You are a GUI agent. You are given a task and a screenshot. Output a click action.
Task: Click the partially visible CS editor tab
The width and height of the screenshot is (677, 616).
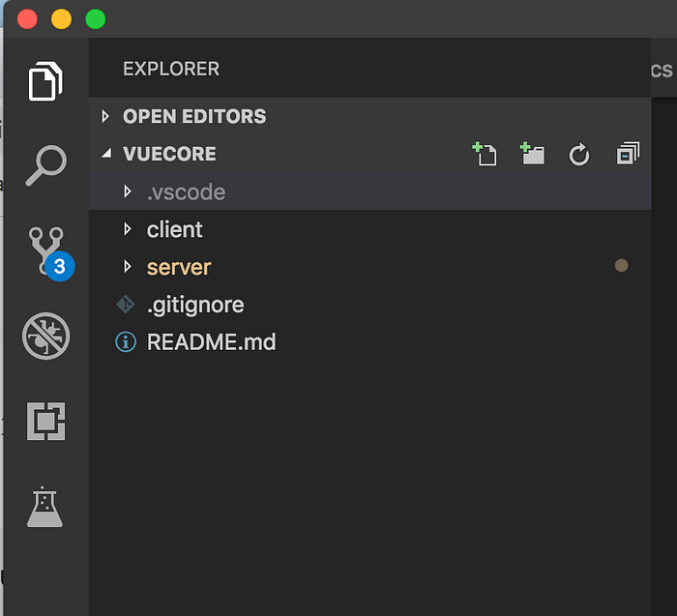(663, 71)
